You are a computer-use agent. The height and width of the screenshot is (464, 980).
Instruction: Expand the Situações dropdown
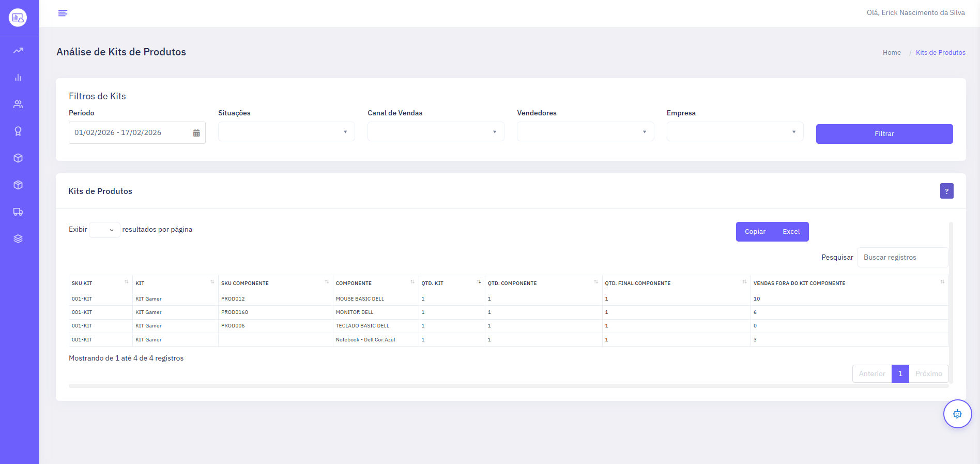(x=286, y=132)
